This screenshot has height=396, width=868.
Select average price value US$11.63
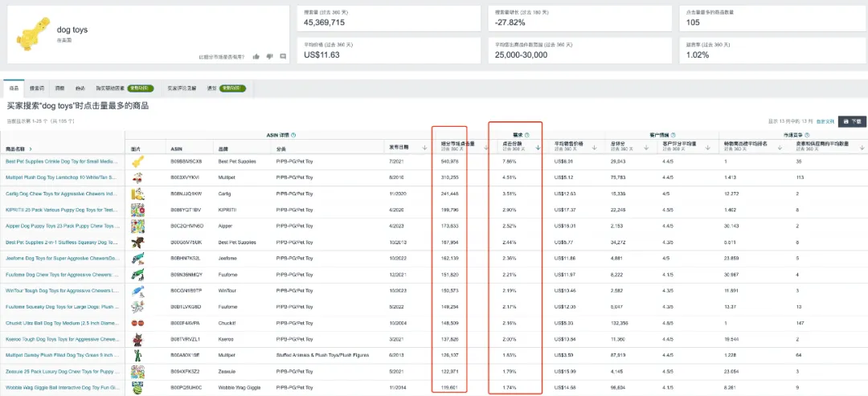click(x=321, y=55)
